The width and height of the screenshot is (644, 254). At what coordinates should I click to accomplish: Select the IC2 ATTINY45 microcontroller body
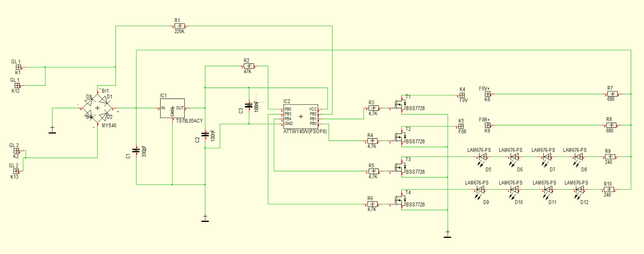click(300, 116)
